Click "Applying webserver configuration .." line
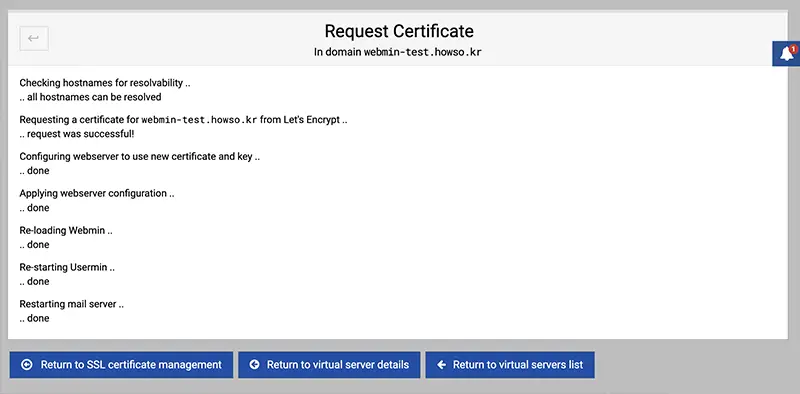 coord(97,193)
